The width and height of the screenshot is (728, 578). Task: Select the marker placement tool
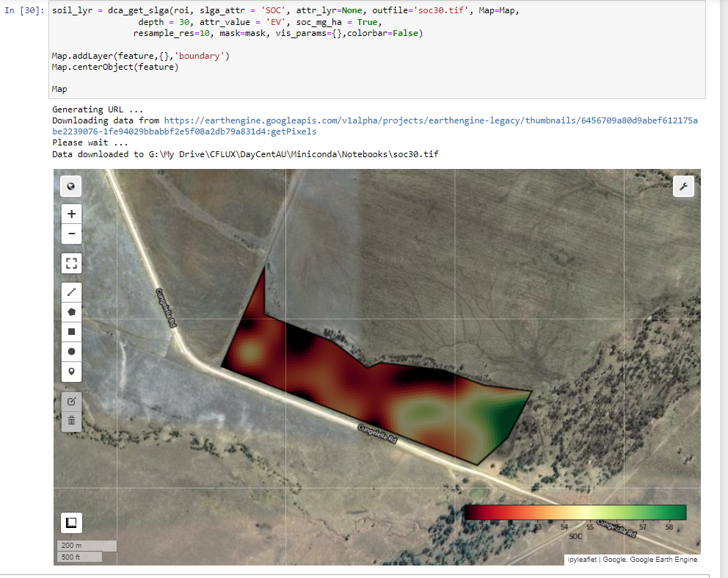point(71,372)
